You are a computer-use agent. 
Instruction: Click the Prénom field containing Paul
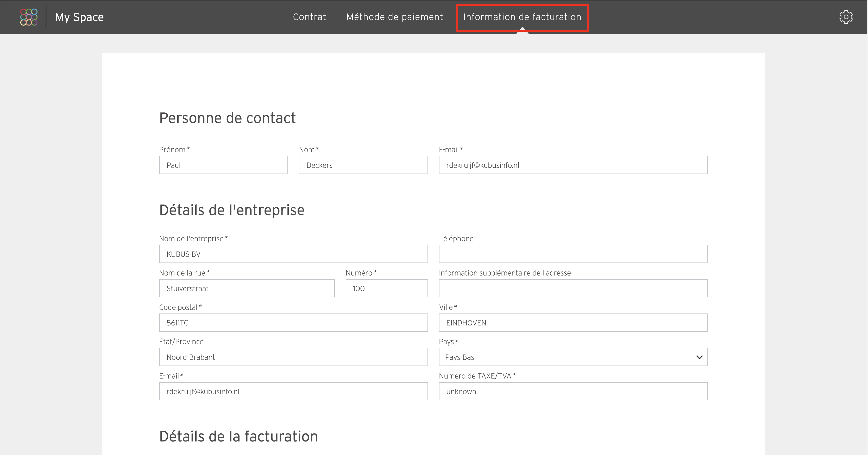(x=223, y=165)
